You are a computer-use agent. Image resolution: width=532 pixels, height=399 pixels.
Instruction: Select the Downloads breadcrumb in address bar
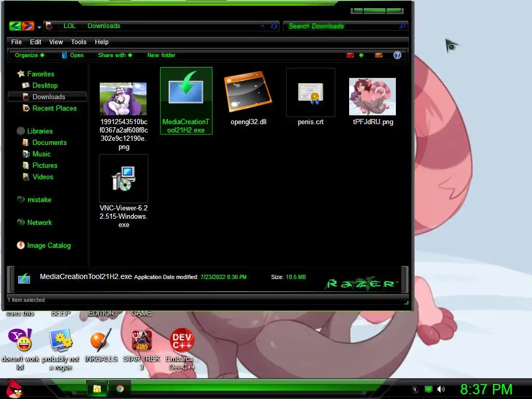coord(104,26)
